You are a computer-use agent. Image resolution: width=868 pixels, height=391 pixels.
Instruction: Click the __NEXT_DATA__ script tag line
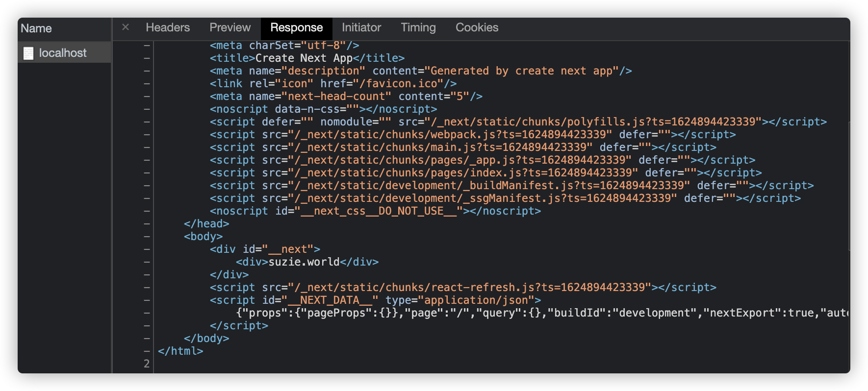(376, 300)
